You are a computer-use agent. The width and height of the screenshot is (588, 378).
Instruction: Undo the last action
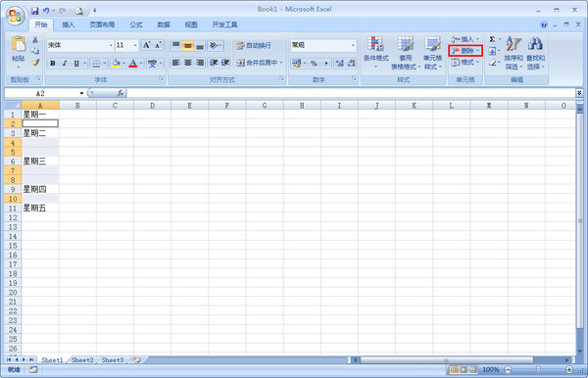tap(46, 11)
